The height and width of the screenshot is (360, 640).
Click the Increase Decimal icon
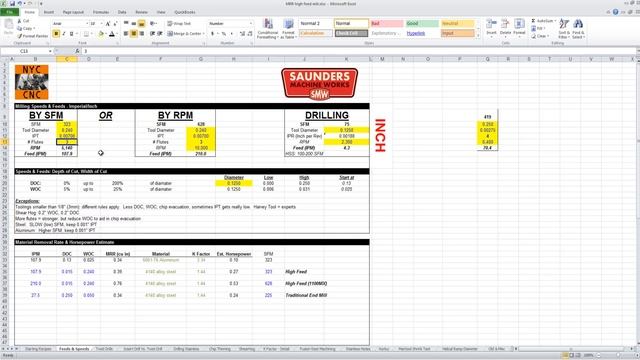[242, 33]
